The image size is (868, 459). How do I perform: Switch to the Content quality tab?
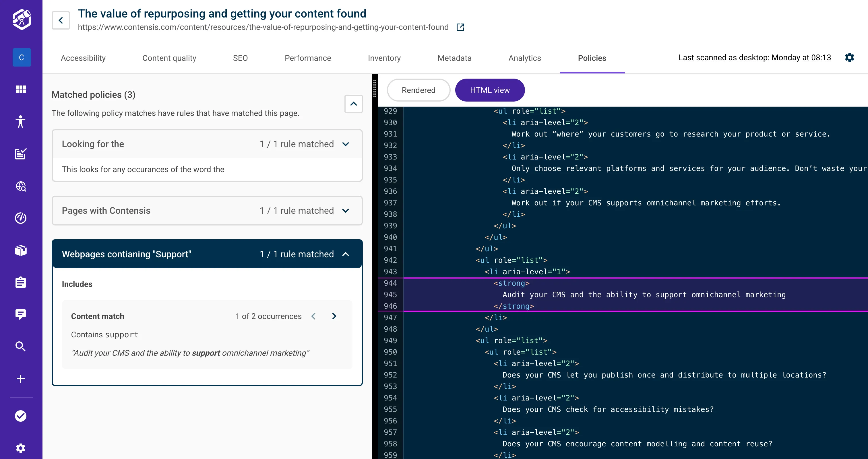tap(169, 58)
